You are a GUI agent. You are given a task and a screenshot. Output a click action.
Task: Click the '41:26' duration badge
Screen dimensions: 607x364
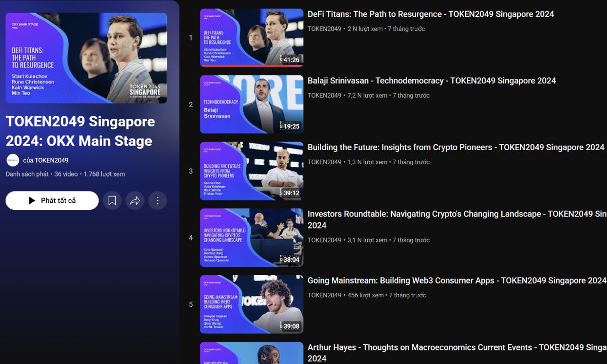click(x=291, y=60)
